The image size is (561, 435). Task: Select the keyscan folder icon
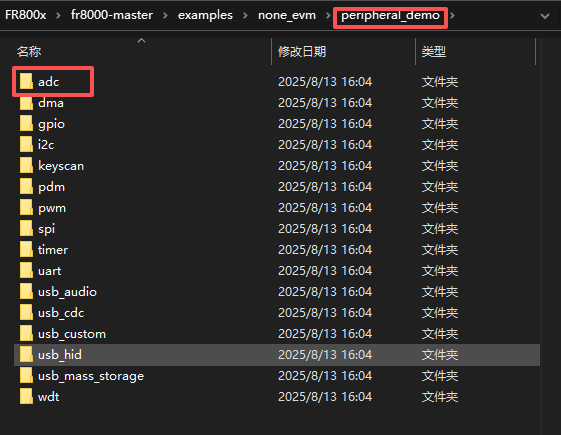(26, 166)
